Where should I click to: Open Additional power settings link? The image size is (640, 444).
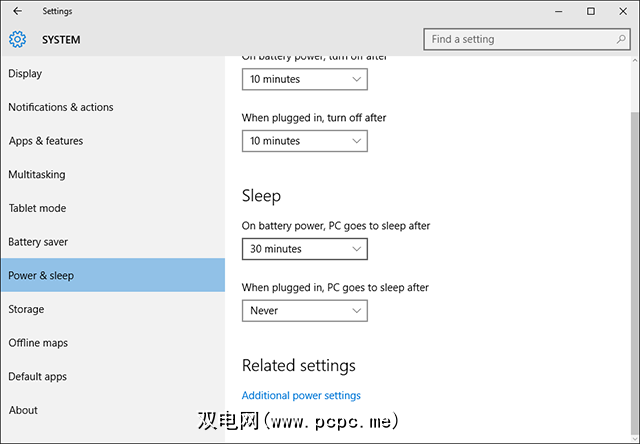point(301,395)
